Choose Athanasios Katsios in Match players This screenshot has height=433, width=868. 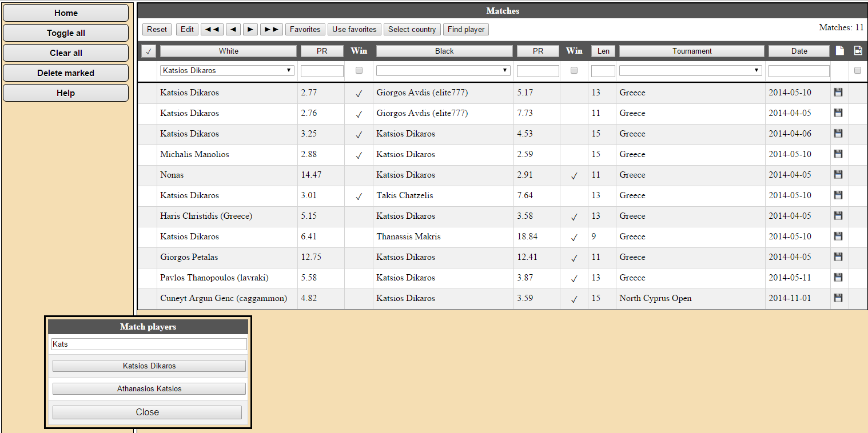coord(149,389)
